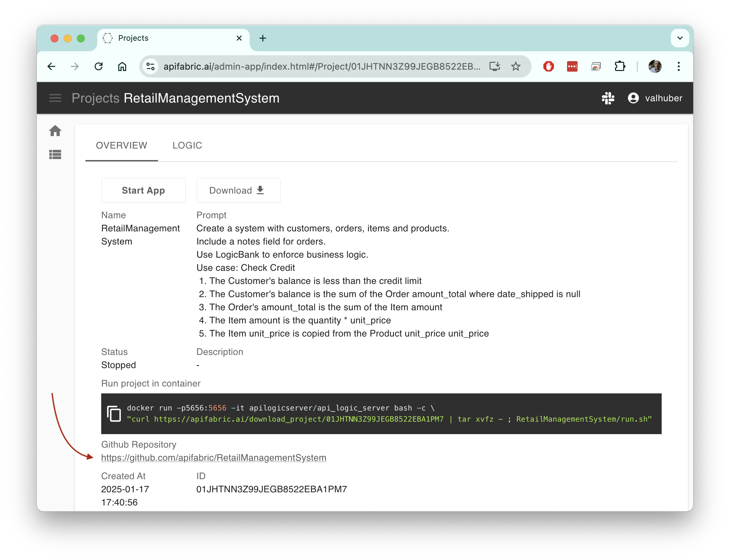
Task: Click the home/house navigation icon
Action: point(55,130)
